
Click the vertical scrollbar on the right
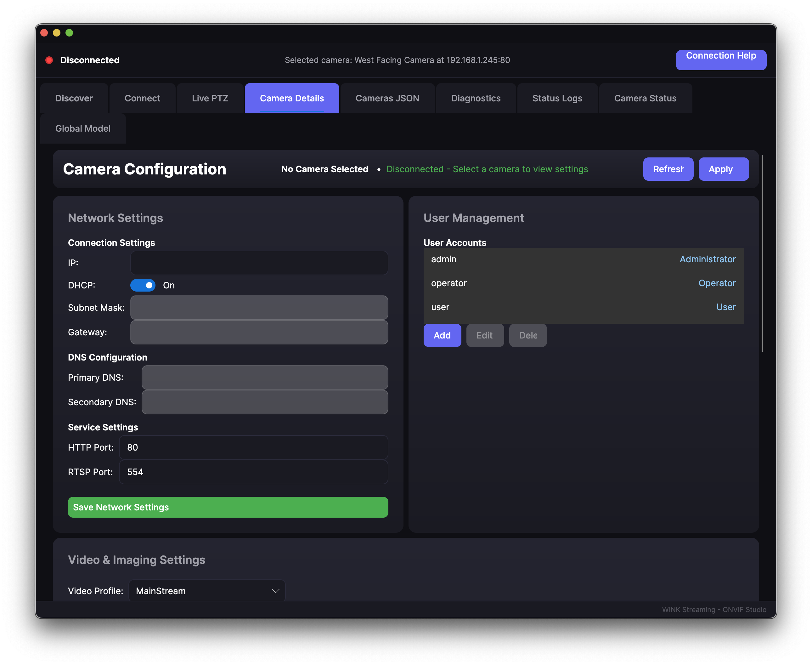tap(762, 253)
